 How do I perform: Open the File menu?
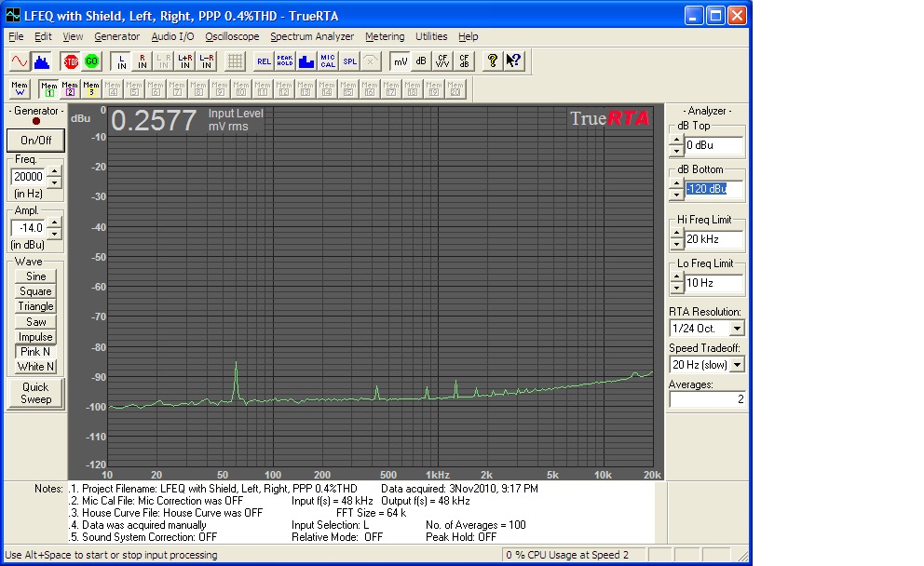click(16, 36)
